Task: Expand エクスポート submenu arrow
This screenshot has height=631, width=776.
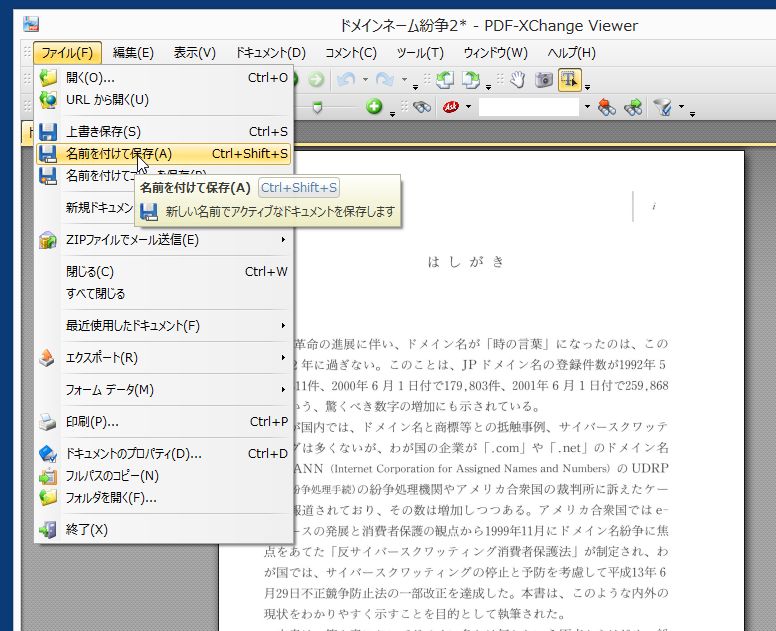Action: (x=283, y=357)
